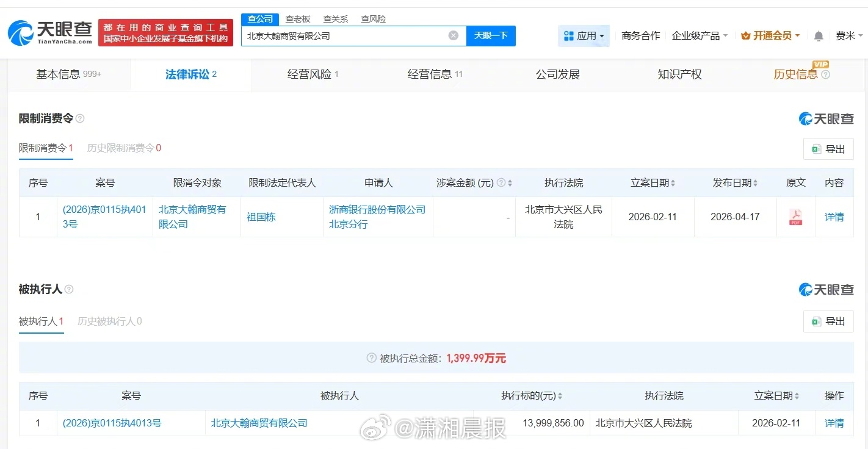Expand the 企业级产品 dropdown
This screenshot has height=449, width=868.
click(x=700, y=36)
